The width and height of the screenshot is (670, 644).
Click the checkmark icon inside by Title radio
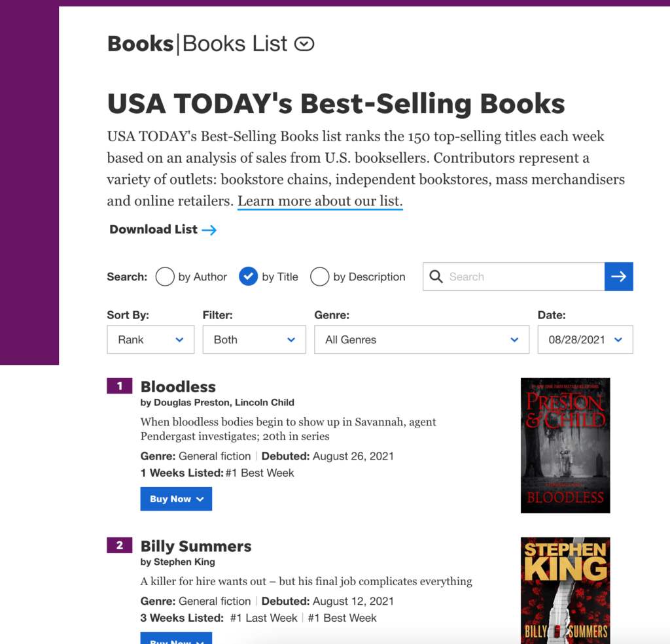[x=249, y=277]
